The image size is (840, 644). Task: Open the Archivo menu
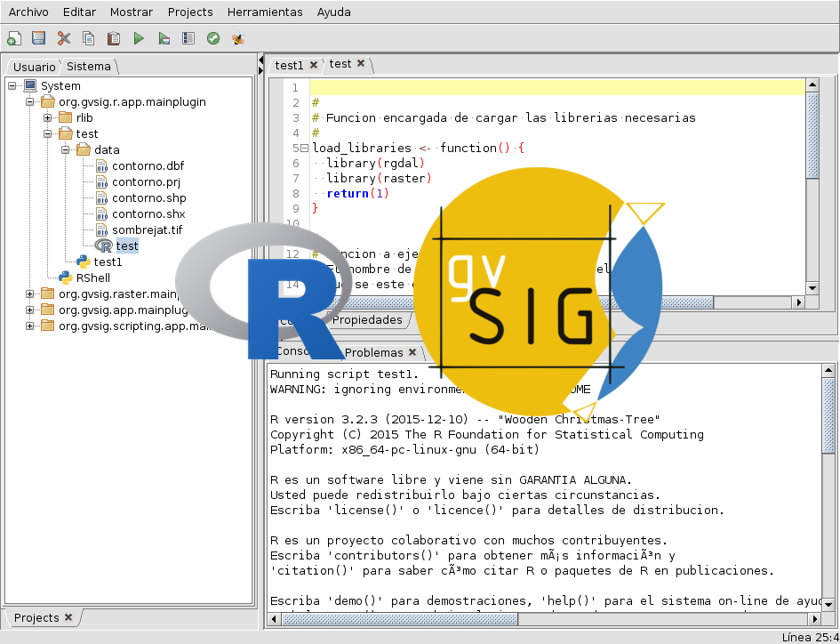[x=28, y=12]
